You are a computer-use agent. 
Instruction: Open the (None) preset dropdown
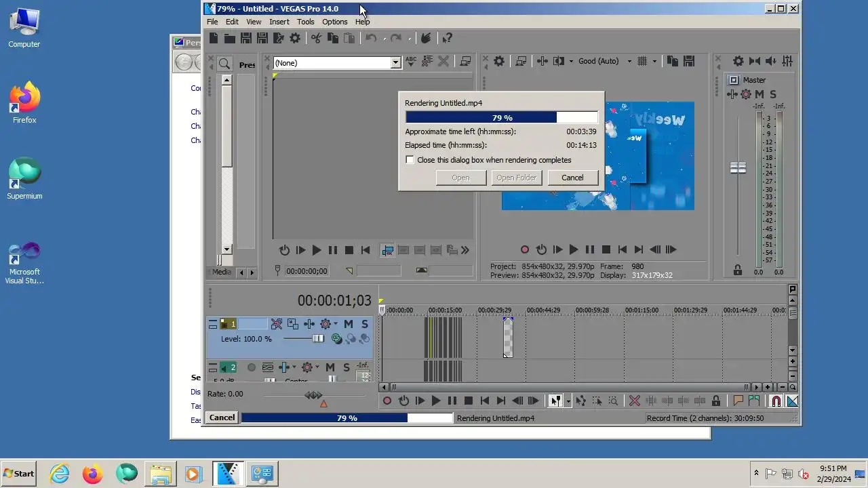pos(395,63)
